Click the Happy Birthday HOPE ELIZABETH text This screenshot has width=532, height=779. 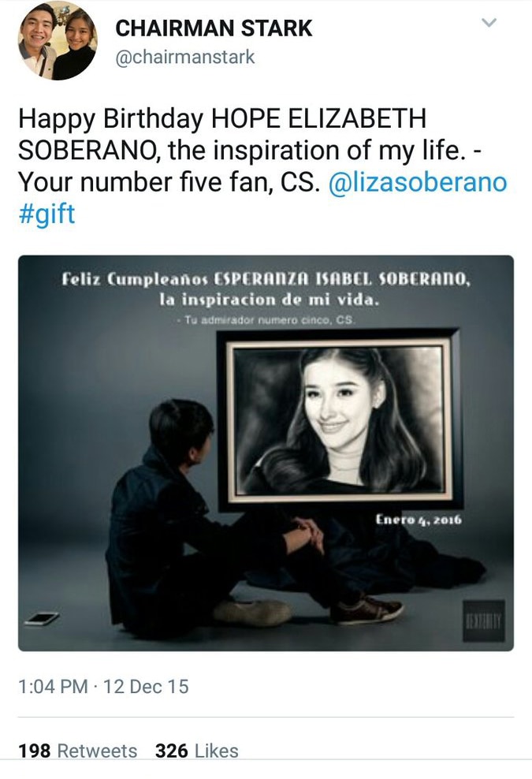coord(222,119)
